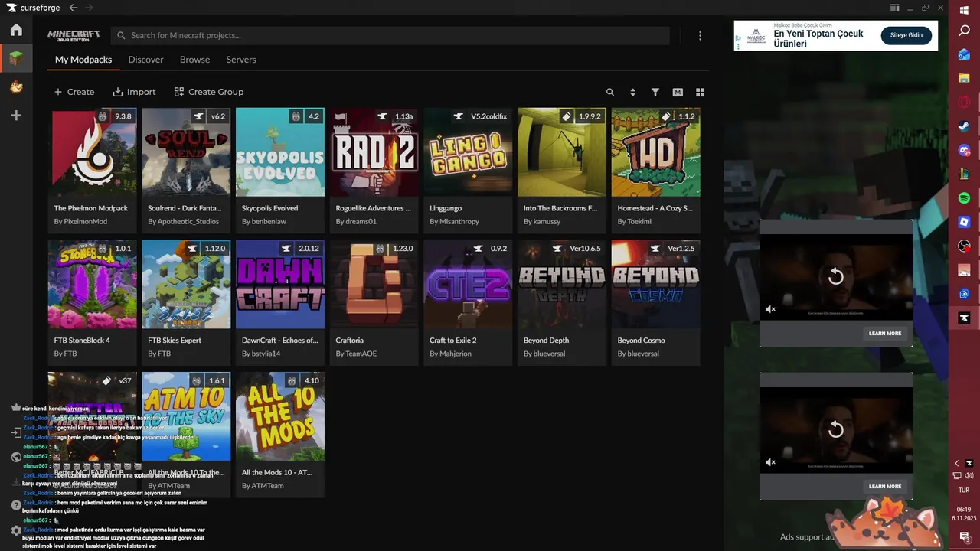
Task: Open the Craftoria modpack card
Action: coord(374,302)
